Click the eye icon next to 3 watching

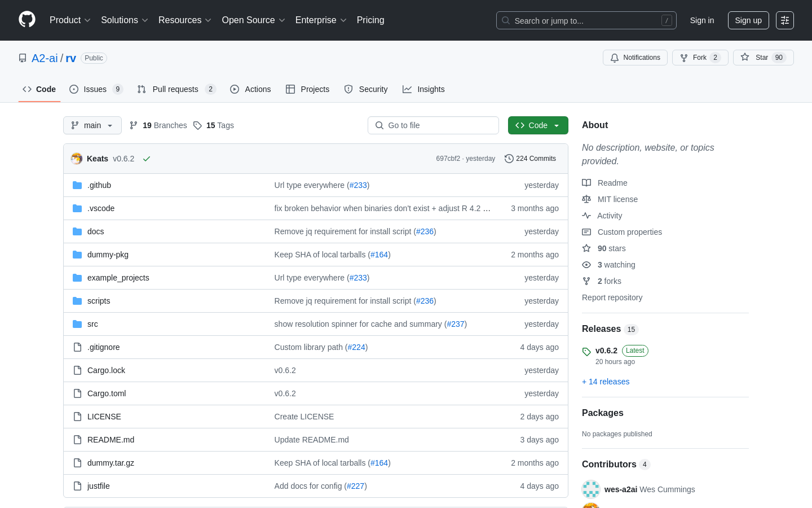point(586,265)
